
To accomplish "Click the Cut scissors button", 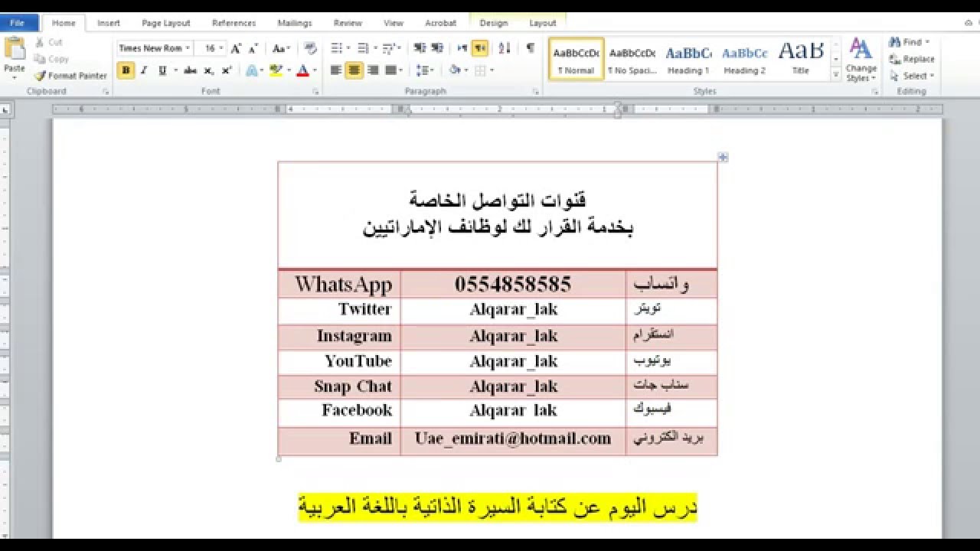I will (x=49, y=43).
